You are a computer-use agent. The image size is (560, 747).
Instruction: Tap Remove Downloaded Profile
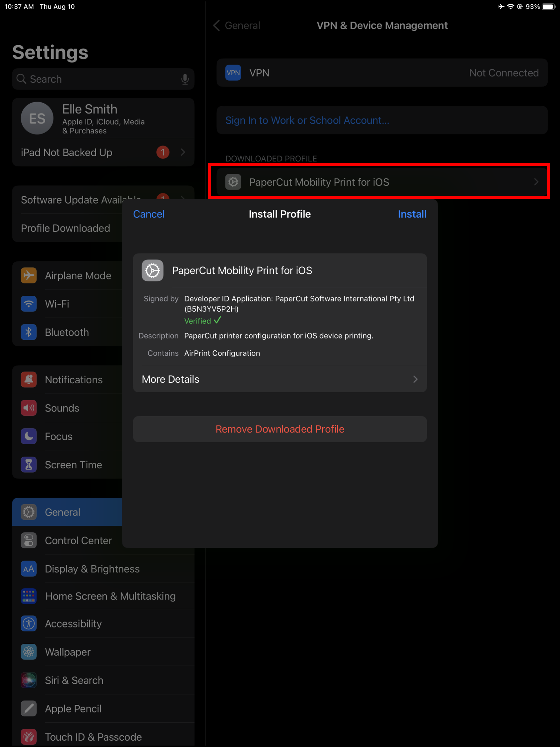(x=280, y=429)
